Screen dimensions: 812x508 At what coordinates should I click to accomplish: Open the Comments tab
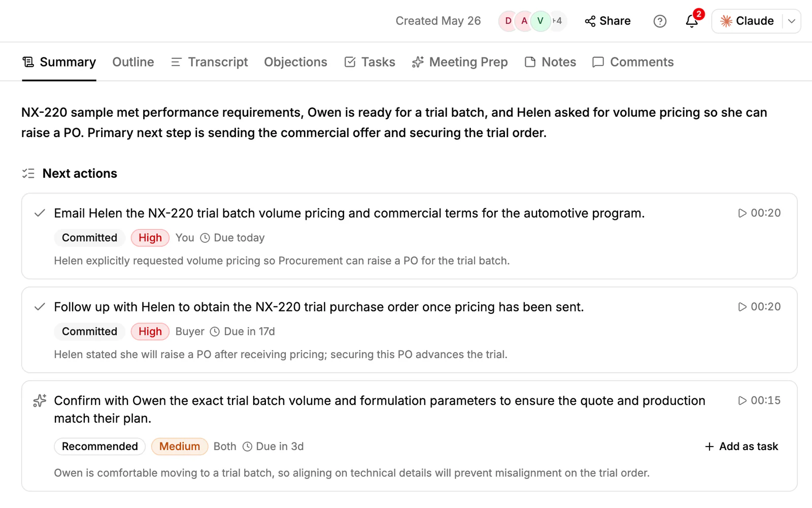(x=633, y=62)
